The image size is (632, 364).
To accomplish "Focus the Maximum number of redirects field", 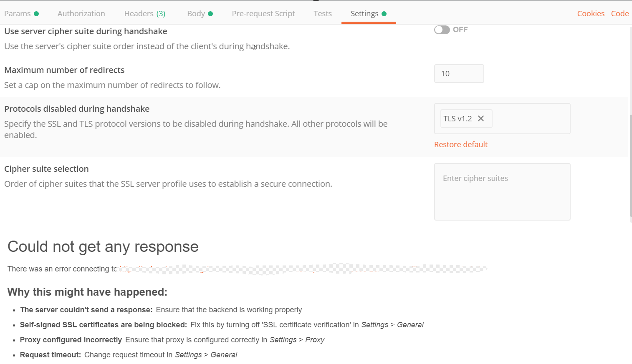I will (x=459, y=74).
